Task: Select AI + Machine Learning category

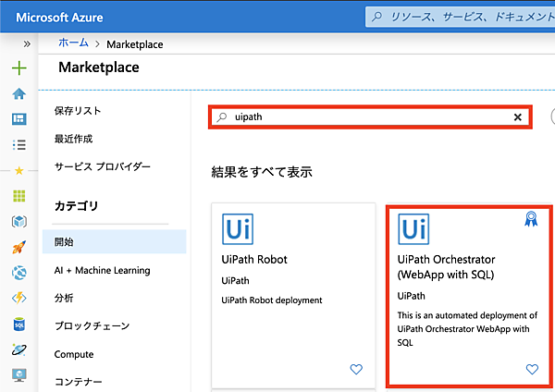Action: click(x=102, y=270)
